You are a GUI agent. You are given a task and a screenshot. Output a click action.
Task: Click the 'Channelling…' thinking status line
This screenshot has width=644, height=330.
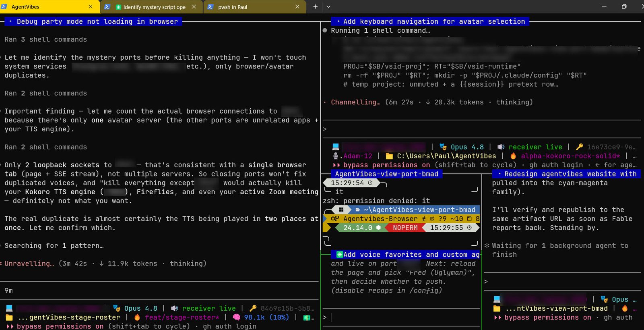coord(428,102)
